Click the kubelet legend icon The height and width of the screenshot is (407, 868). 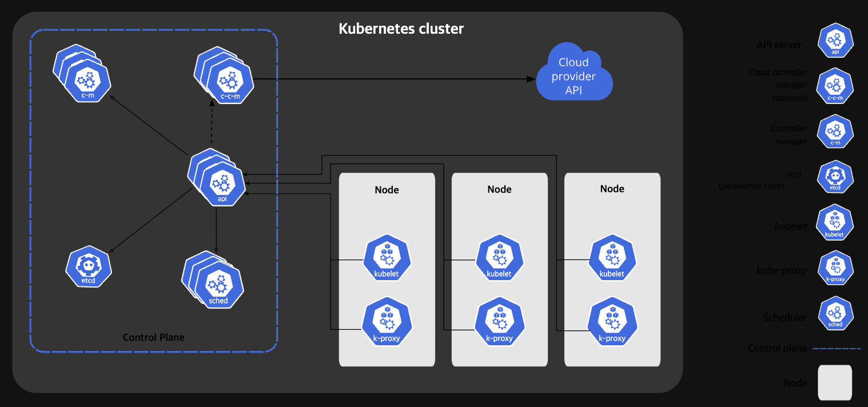click(x=835, y=224)
